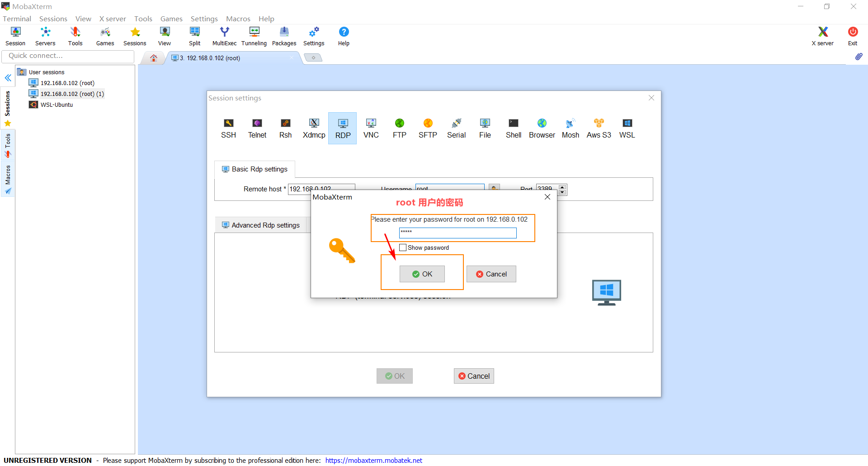This screenshot has height=466, width=868.
Task: Close the password prompt dialog
Action: coord(547,197)
